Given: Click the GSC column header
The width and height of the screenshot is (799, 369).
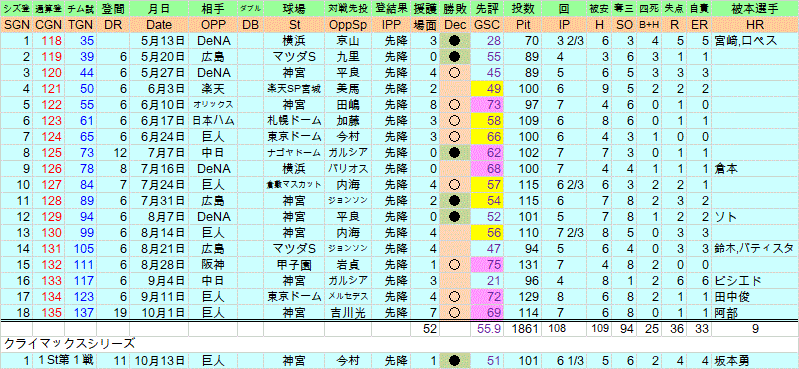Looking at the screenshot, I should [488, 25].
